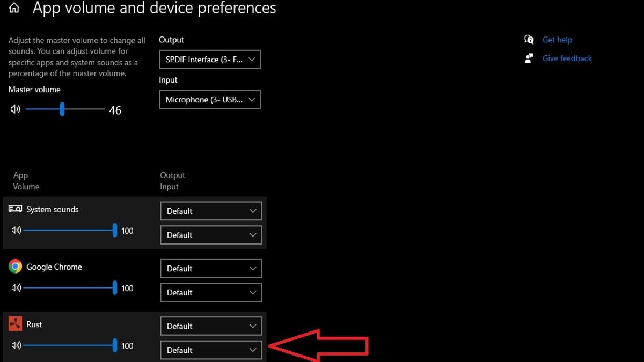Open the Microphone Input dropdown
The width and height of the screenshot is (644, 362).
tap(209, 99)
